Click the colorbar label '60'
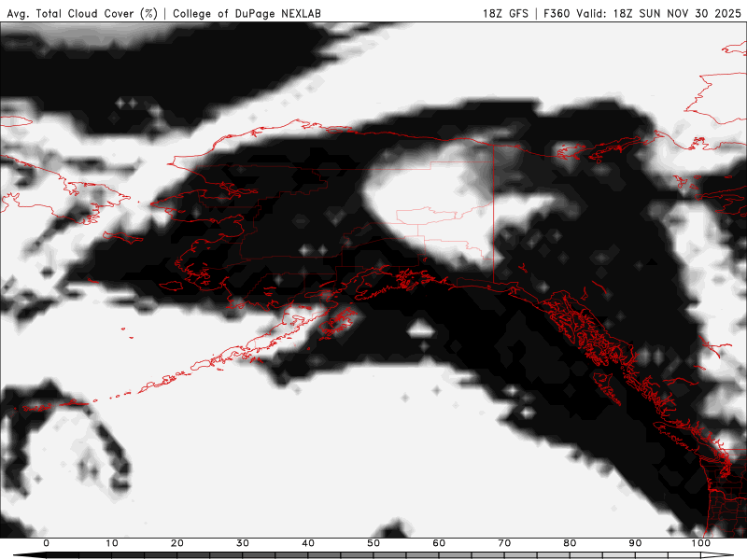This screenshot has height=560, width=747. (439, 543)
